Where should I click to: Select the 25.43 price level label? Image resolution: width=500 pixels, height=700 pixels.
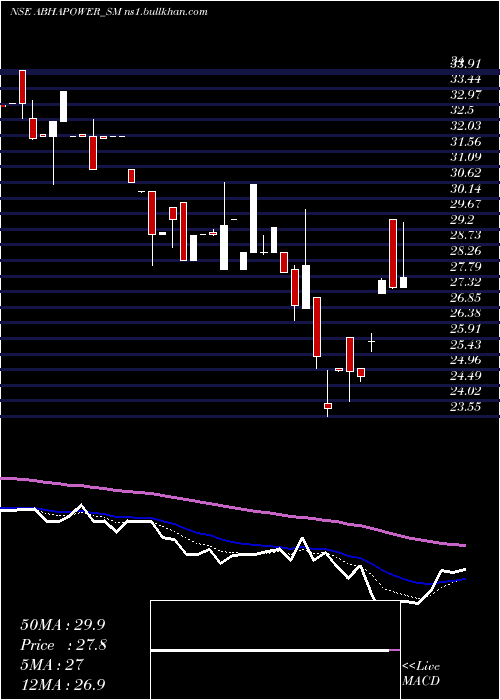pos(466,344)
